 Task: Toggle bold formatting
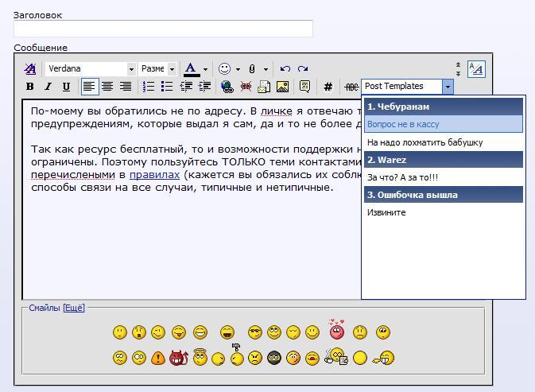coord(30,87)
